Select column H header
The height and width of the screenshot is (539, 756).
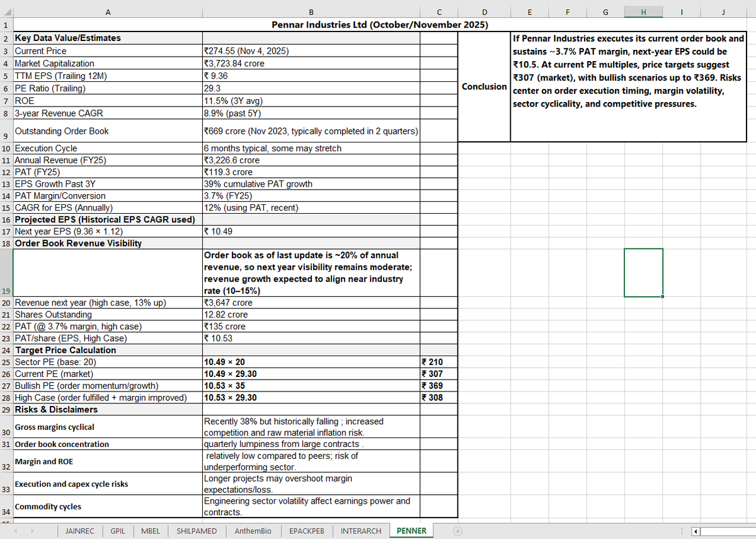point(643,11)
